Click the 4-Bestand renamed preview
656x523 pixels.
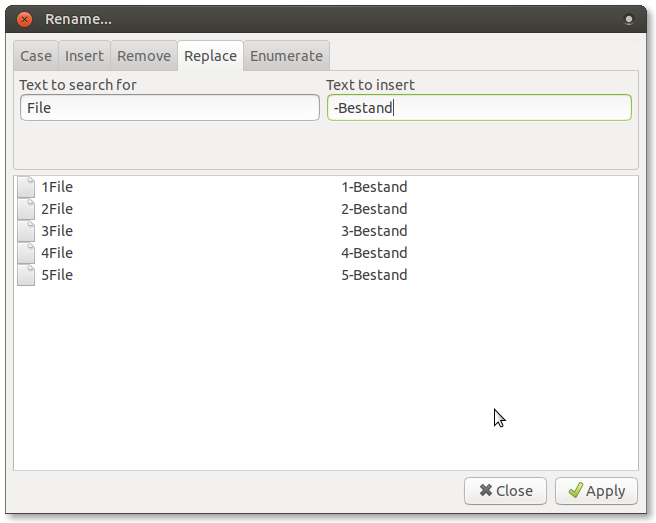tap(374, 253)
